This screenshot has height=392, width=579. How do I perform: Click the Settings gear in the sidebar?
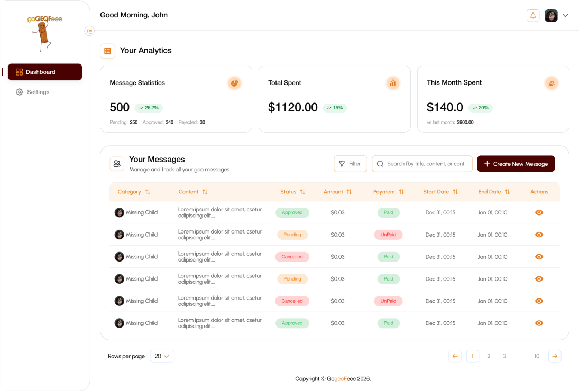(x=19, y=91)
